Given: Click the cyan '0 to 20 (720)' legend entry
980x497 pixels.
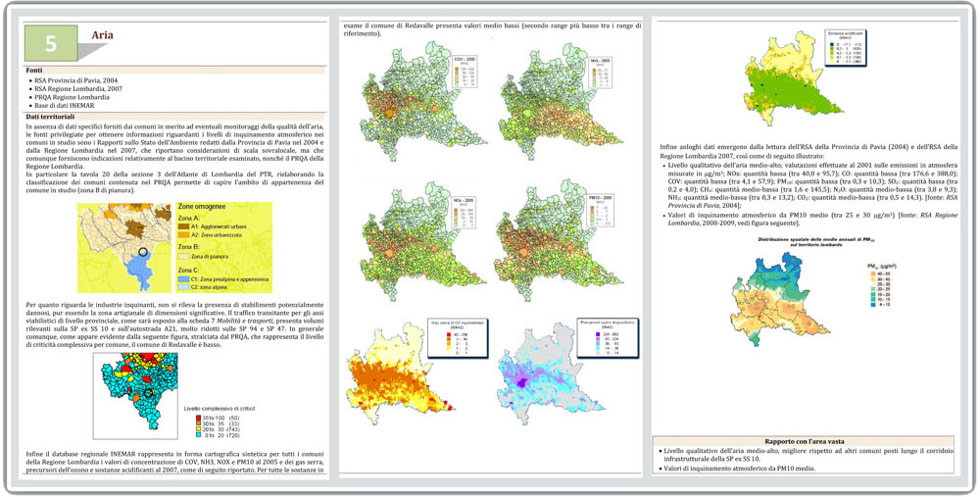Looking at the screenshot, I should (220, 436).
